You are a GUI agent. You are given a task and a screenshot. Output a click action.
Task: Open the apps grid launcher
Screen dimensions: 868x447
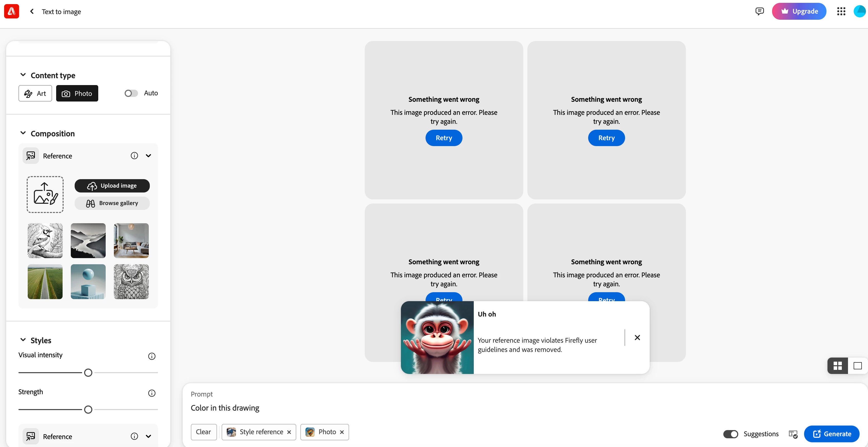point(841,12)
